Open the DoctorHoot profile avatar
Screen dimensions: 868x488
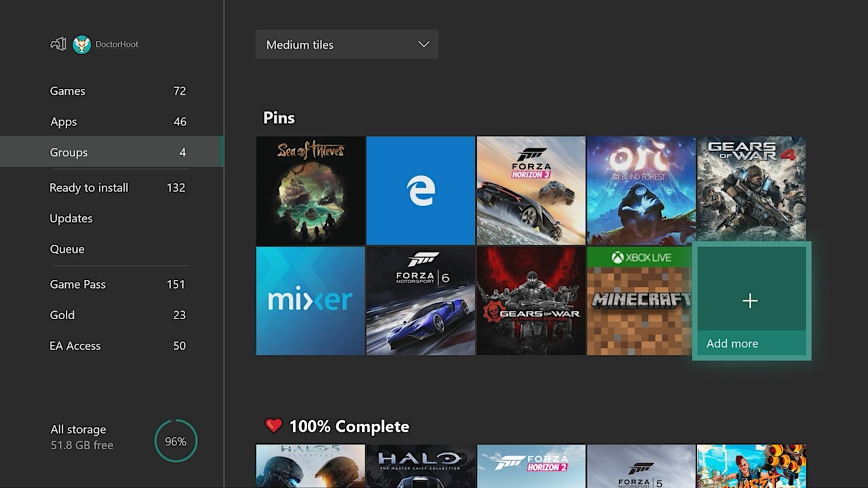(x=81, y=44)
